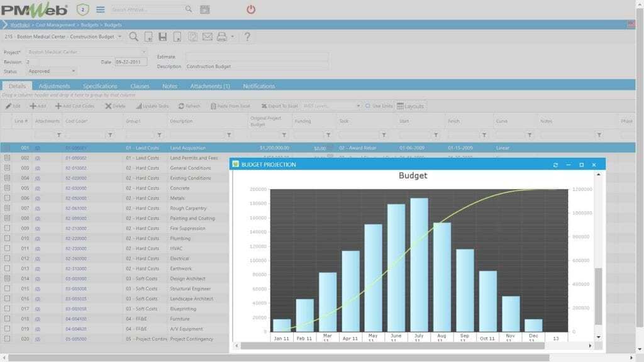Expand the Status dropdown showing Approved
This screenshot has width=644, height=362.
tap(73, 71)
